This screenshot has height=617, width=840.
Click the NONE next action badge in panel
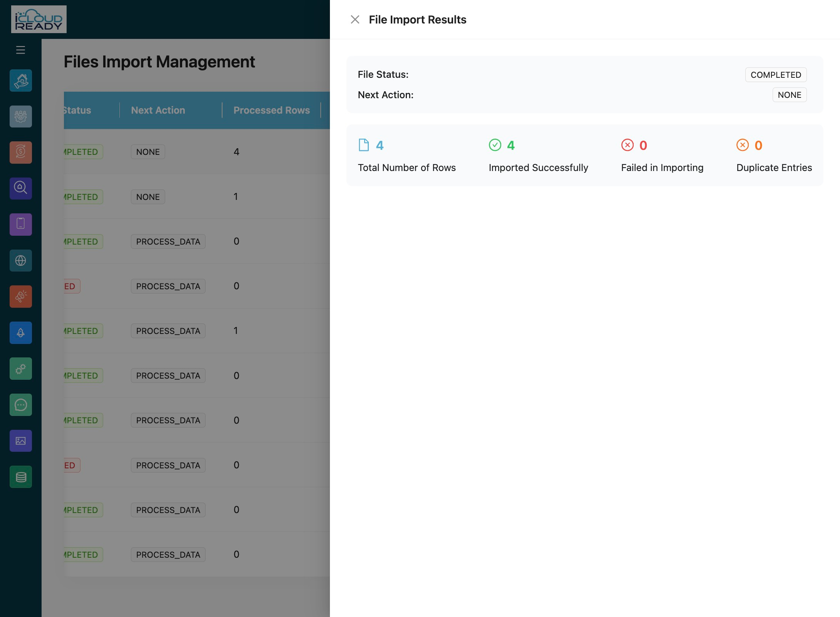click(x=789, y=95)
